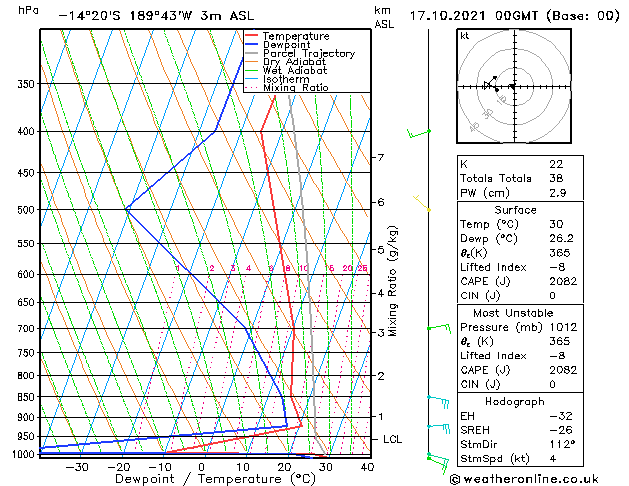Click the Most Unstable section heading
Image resolution: width=629 pixels, height=486 pixels.
[513, 313]
